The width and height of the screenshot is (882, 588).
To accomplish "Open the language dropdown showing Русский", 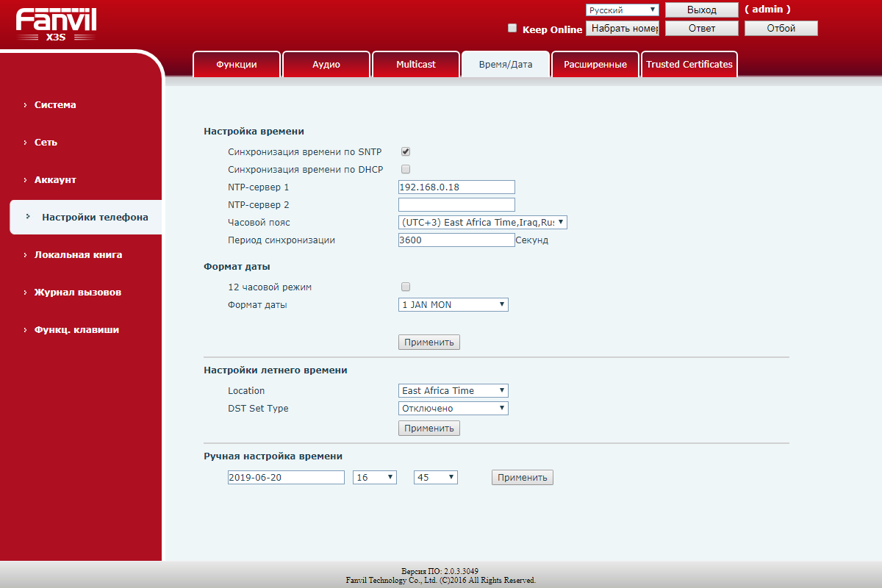I will pos(623,10).
